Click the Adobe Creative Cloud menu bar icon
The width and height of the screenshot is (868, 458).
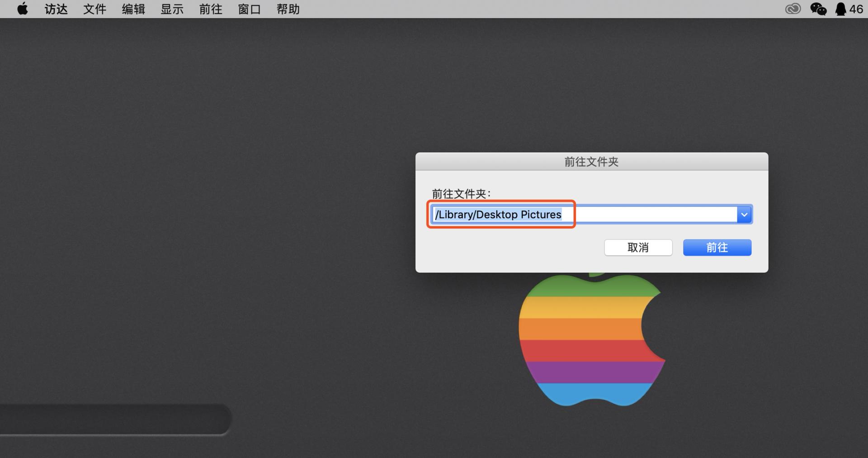coord(793,9)
